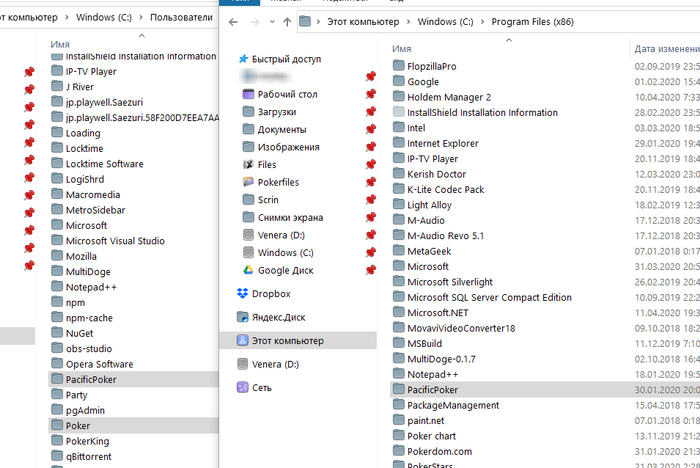Click the Pokerfiles folder icon in Quick access

coord(248,182)
